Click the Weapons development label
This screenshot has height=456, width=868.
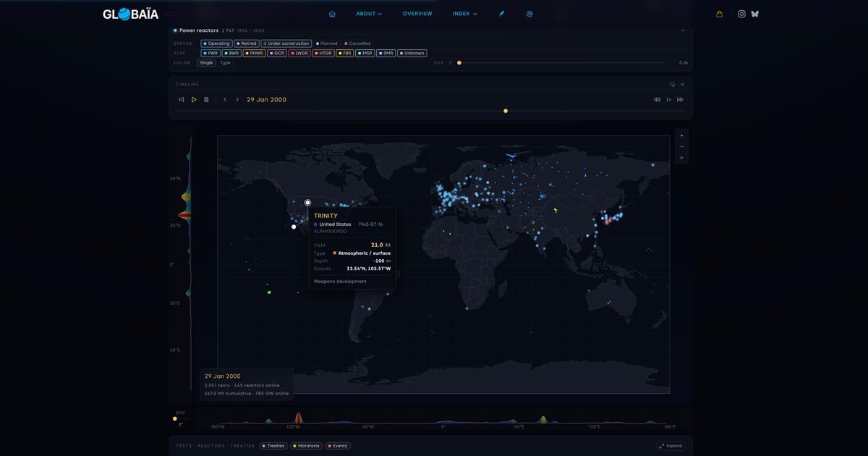click(340, 281)
